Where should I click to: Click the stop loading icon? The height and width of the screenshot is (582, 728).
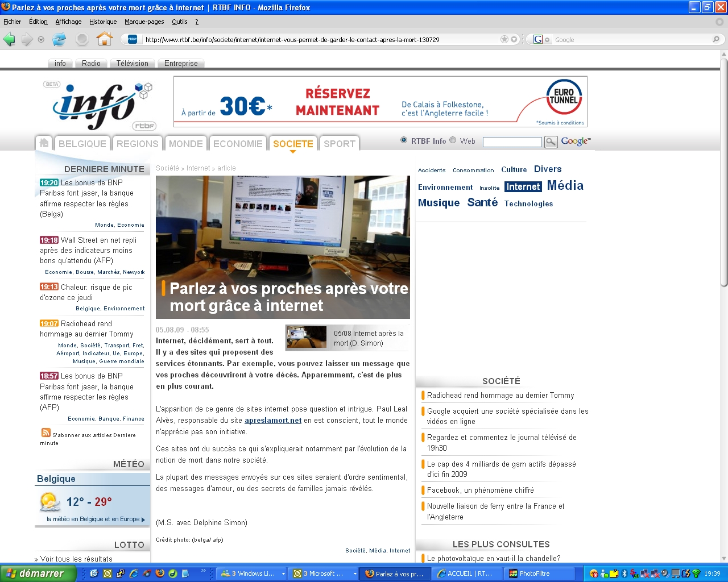pyautogui.click(x=82, y=39)
